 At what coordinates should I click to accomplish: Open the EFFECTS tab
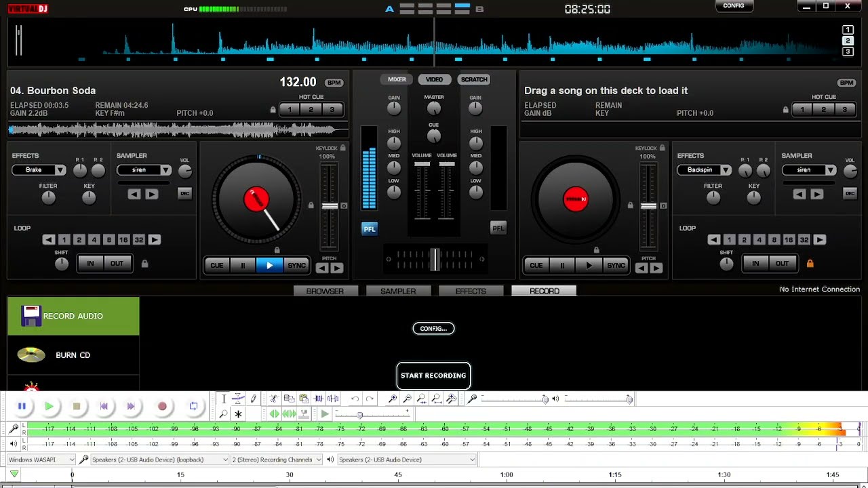pos(471,291)
